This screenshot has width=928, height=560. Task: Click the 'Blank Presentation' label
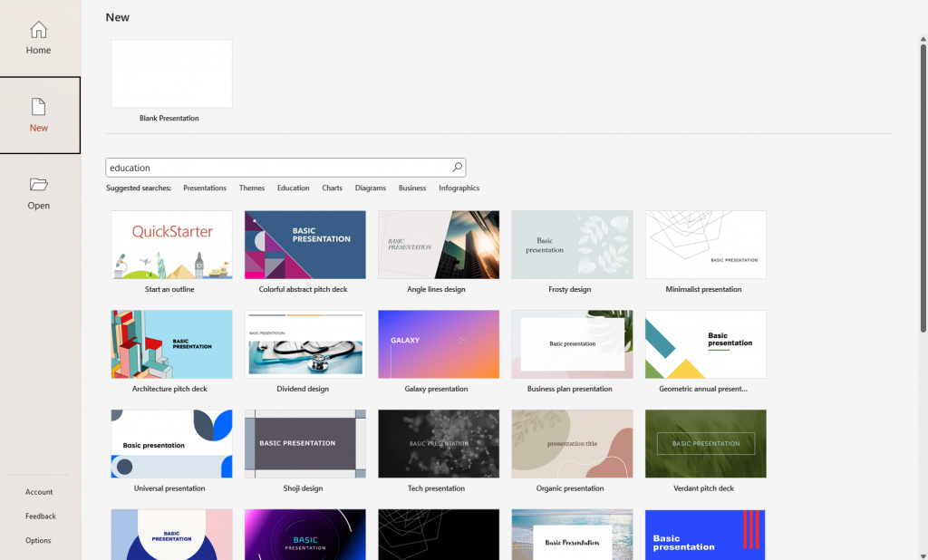pos(169,119)
